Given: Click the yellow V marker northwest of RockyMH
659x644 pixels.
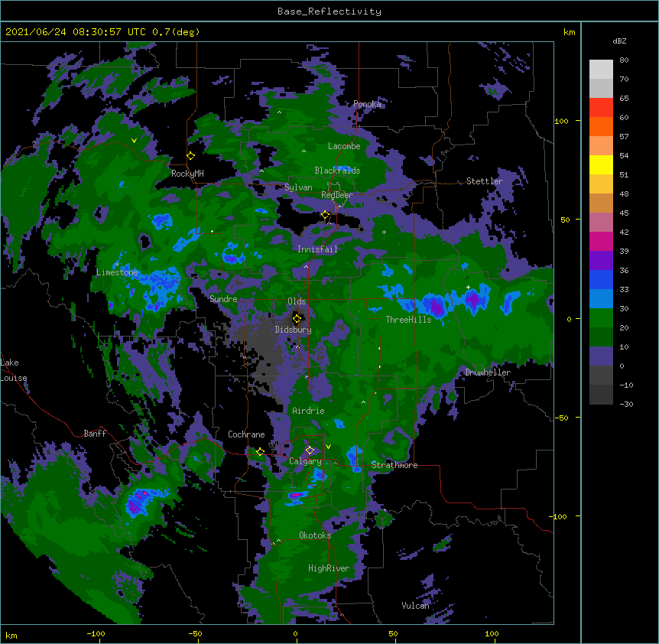Looking at the screenshot, I should pyautogui.click(x=134, y=141).
